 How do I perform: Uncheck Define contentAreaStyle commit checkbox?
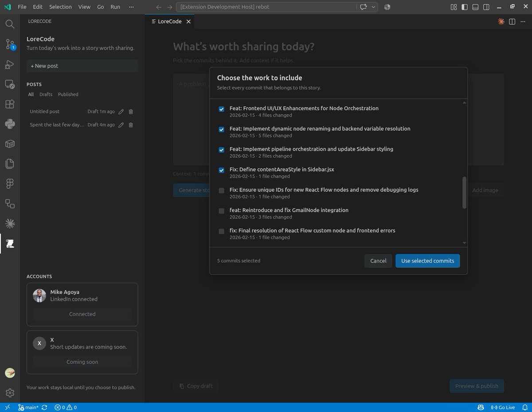[x=222, y=170]
